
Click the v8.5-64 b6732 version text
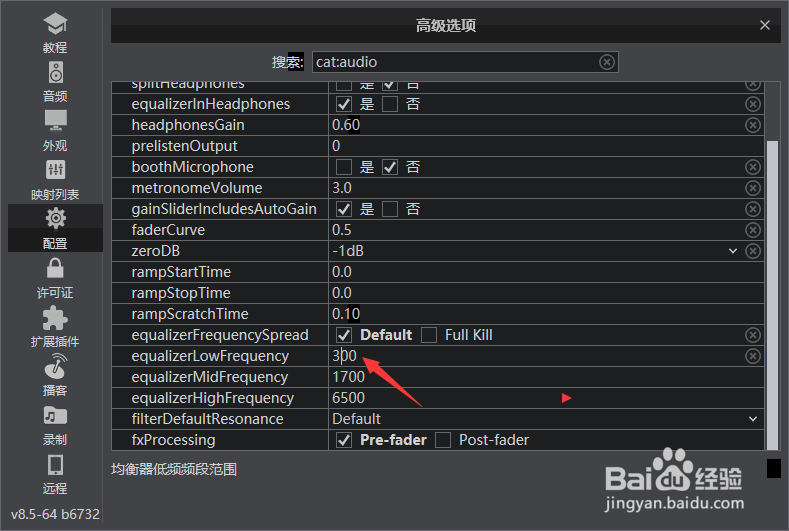click(55, 514)
